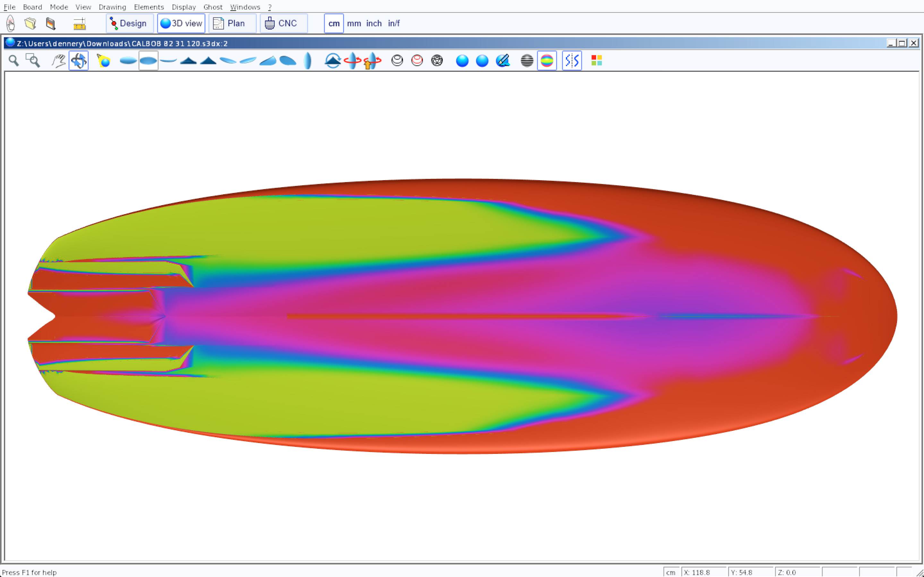
Task: Toggle the rainbow curvature shading mode
Action: [x=547, y=61]
